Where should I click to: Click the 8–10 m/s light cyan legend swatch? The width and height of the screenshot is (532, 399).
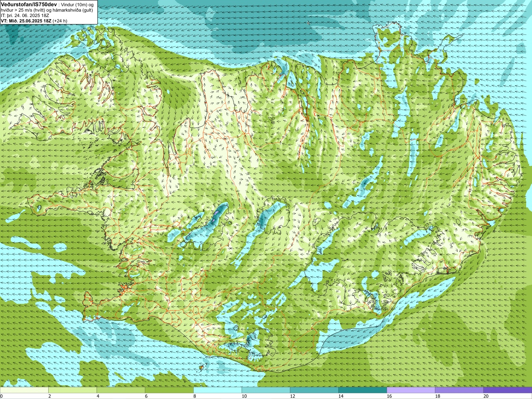click(217, 390)
